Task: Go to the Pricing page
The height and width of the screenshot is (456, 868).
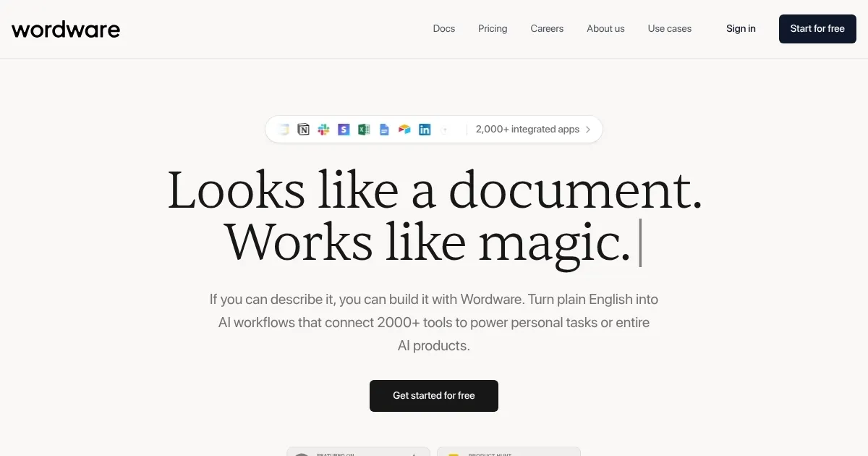Action: pyautogui.click(x=493, y=29)
